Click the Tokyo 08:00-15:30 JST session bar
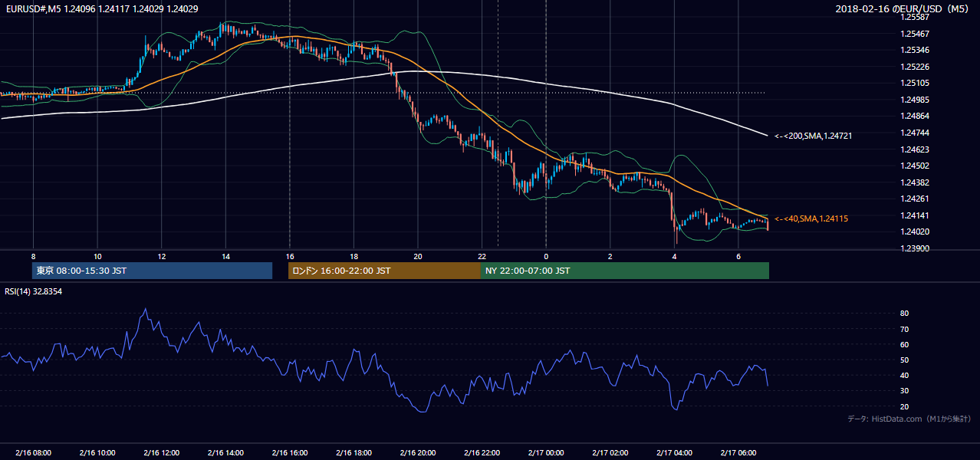 pyautogui.click(x=152, y=271)
